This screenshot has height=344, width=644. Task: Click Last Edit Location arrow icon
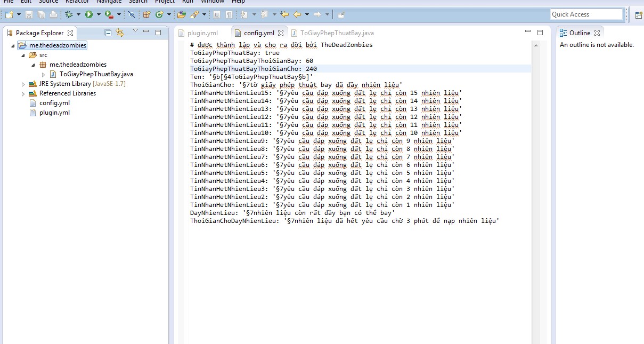(x=284, y=14)
